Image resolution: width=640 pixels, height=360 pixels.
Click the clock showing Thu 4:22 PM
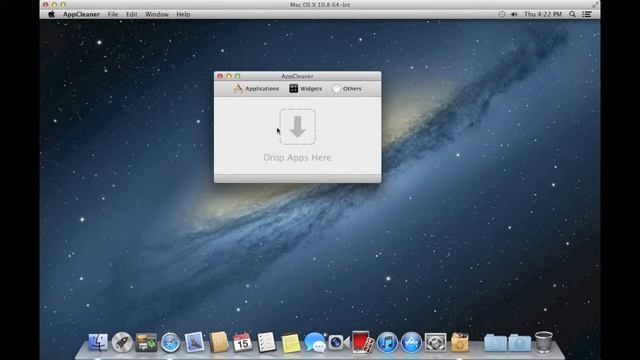[543, 14]
